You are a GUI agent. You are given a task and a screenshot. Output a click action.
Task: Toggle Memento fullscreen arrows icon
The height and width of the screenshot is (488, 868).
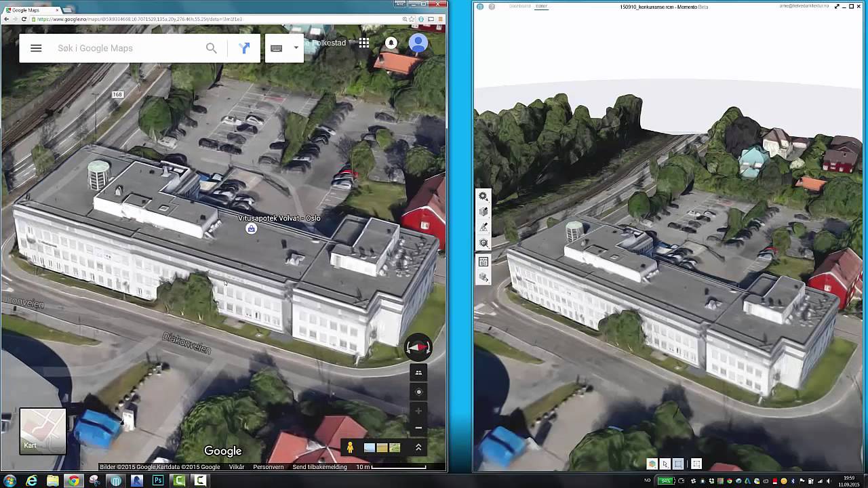pos(837,6)
